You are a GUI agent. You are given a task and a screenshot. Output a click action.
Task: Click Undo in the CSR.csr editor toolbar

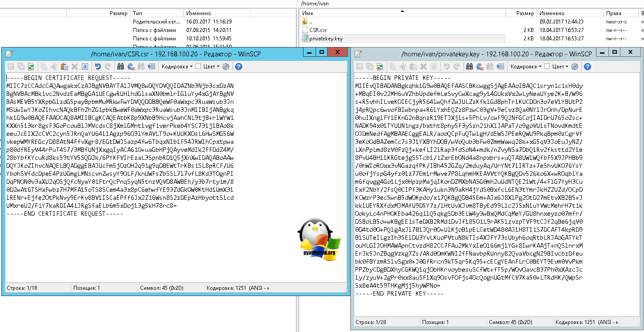[98, 67]
